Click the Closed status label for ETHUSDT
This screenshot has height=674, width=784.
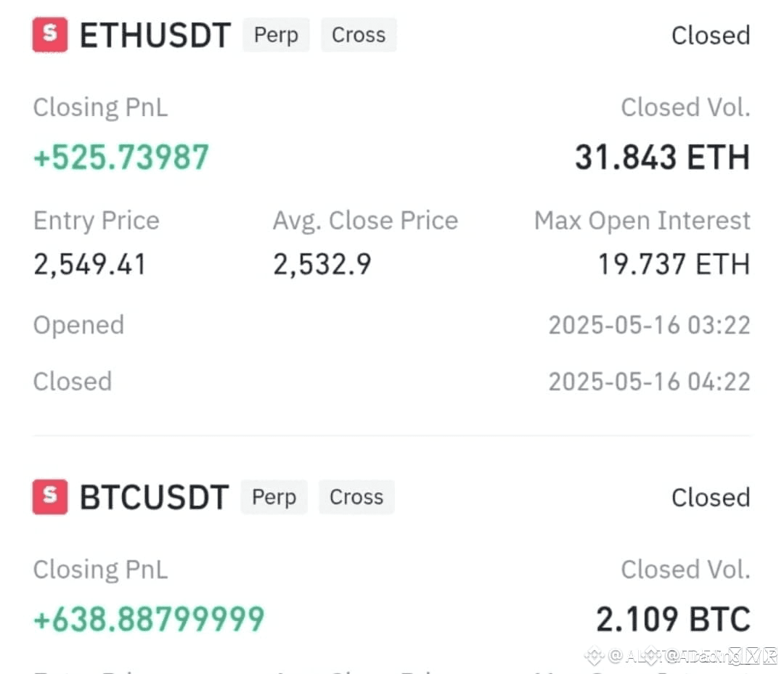pos(710,34)
